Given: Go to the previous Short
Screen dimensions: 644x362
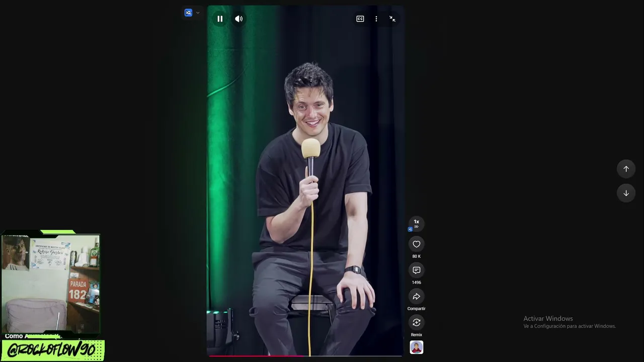Looking at the screenshot, I should pos(626,169).
